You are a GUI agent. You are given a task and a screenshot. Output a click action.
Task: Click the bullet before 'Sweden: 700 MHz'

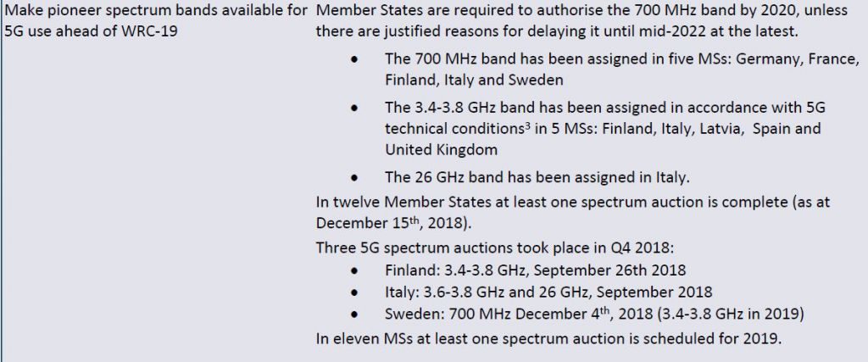353,315
